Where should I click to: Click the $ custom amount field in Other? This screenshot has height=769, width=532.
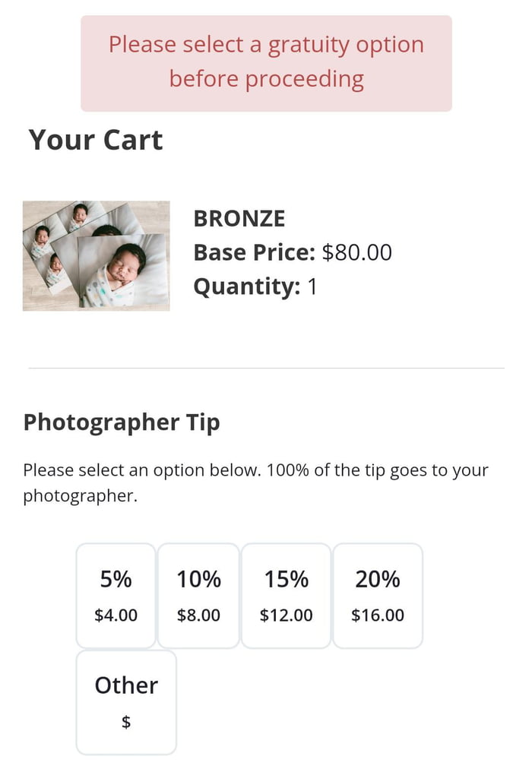click(x=126, y=723)
